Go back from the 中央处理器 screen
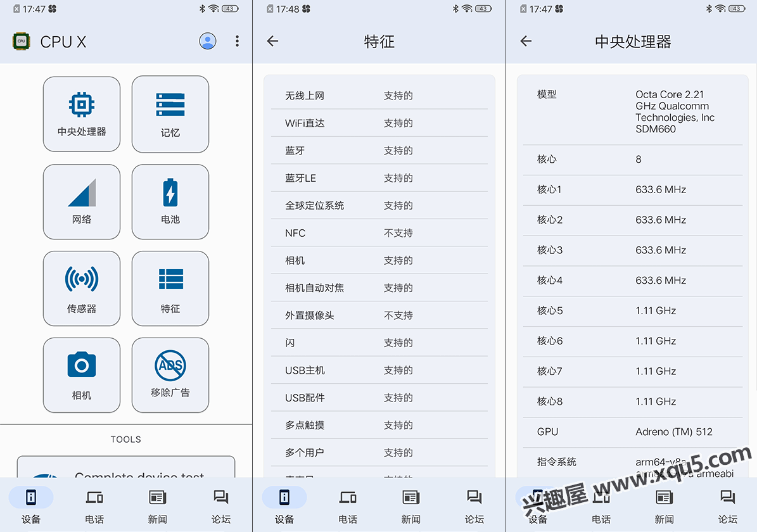The image size is (757, 532). point(526,41)
